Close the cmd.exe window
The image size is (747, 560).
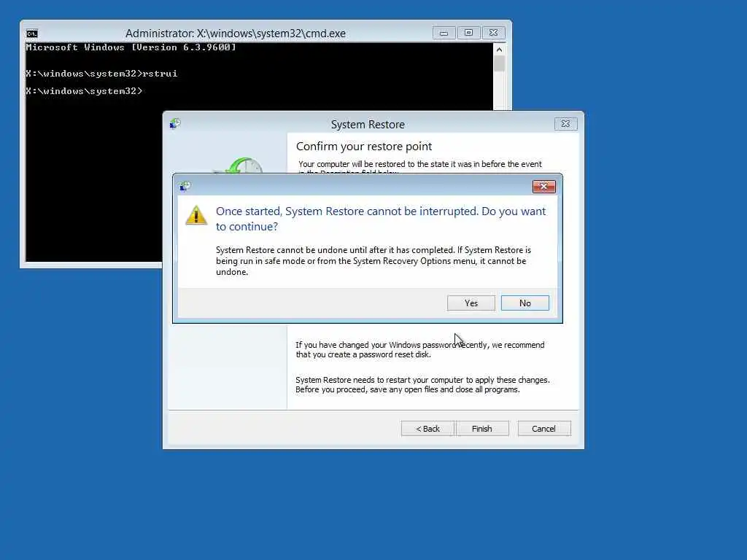click(x=494, y=33)
